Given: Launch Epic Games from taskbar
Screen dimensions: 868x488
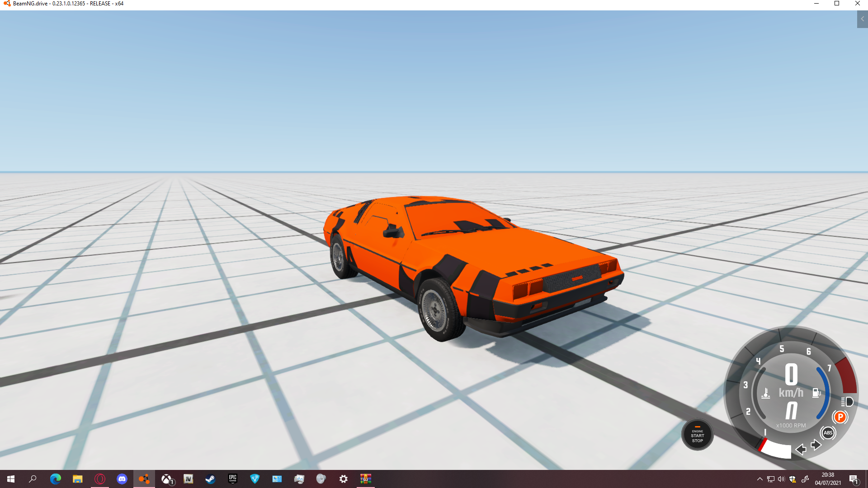Looking at the screenshot, I should (x=232, y=479).
